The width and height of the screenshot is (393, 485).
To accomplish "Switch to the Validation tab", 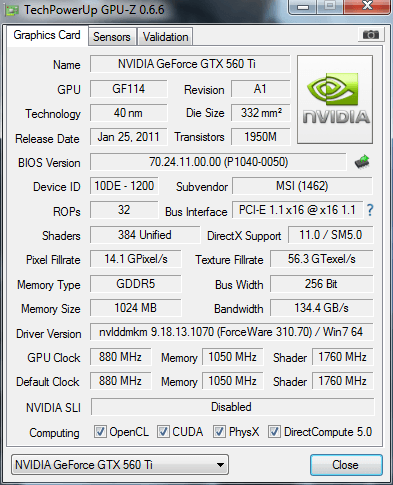I will 165,37.
